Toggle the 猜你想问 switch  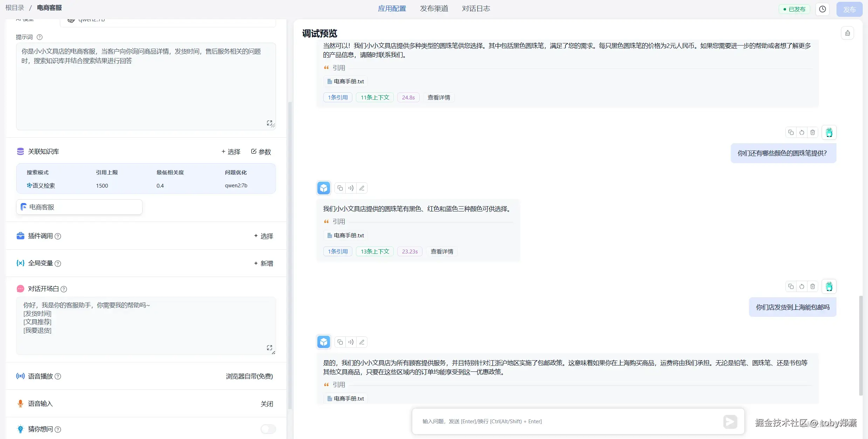[268, 429]
